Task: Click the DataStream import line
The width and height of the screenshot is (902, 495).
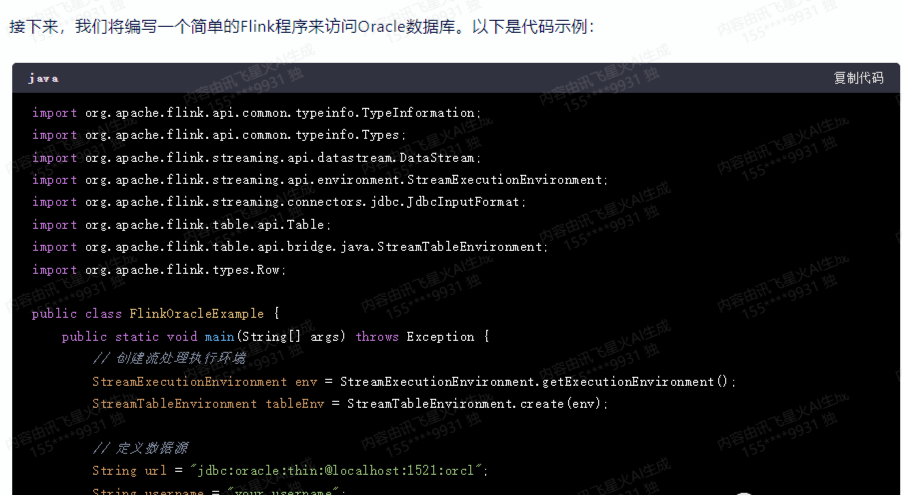Action: pos(256,158)
